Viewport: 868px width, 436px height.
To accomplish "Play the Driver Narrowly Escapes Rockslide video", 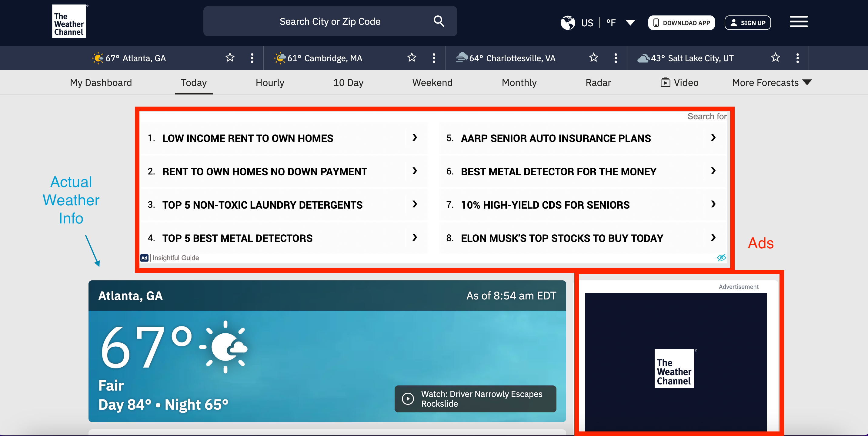I will coord(476,399).
